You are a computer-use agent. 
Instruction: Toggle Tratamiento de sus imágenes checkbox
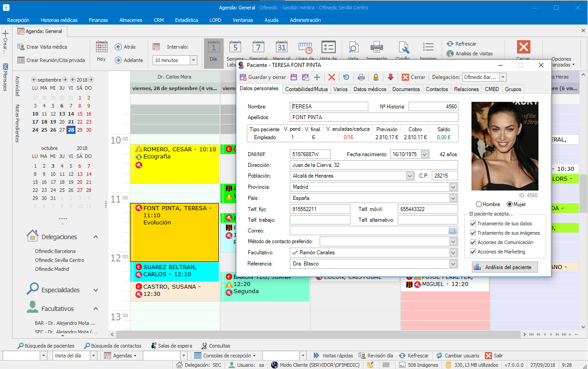coord(473,233)
